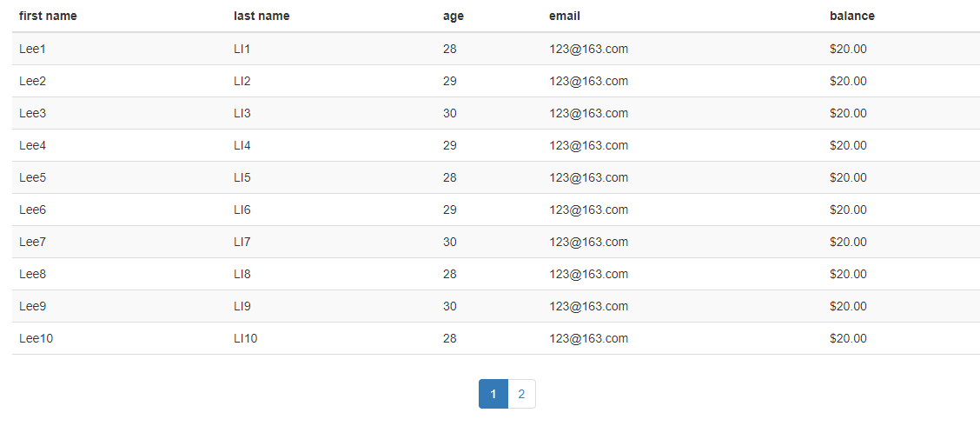Select the email cell in Lee8's row

tap(588, 274)
